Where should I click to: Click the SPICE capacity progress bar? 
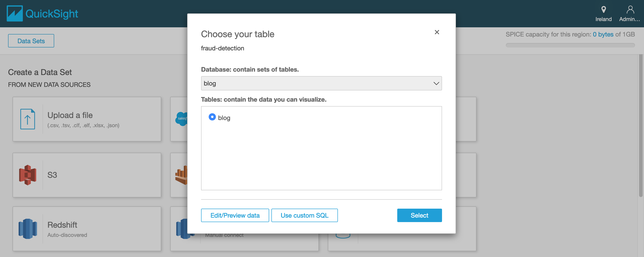click(570, 45)
